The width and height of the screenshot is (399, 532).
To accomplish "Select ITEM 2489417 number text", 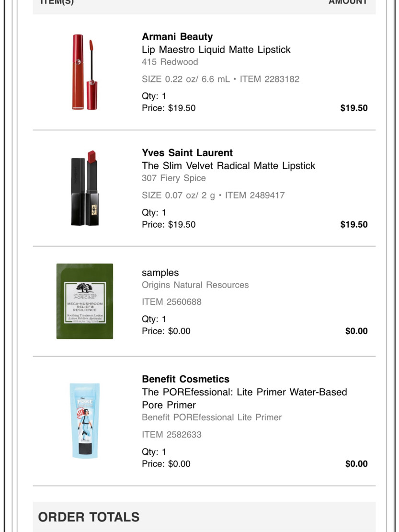I will 255,195.
